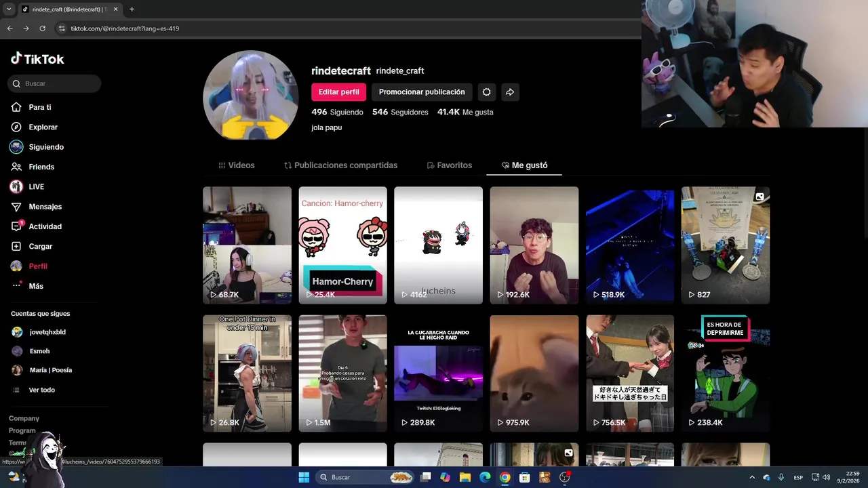Open Es hora de deprimirme video
This screenshot has width=868, height=488.
point(726,373)
